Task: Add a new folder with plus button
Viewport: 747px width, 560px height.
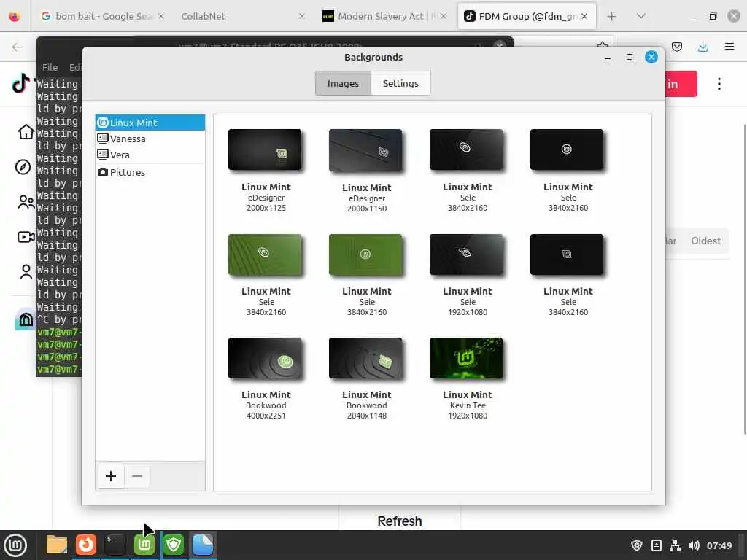Action: click(x=111, y=475)
